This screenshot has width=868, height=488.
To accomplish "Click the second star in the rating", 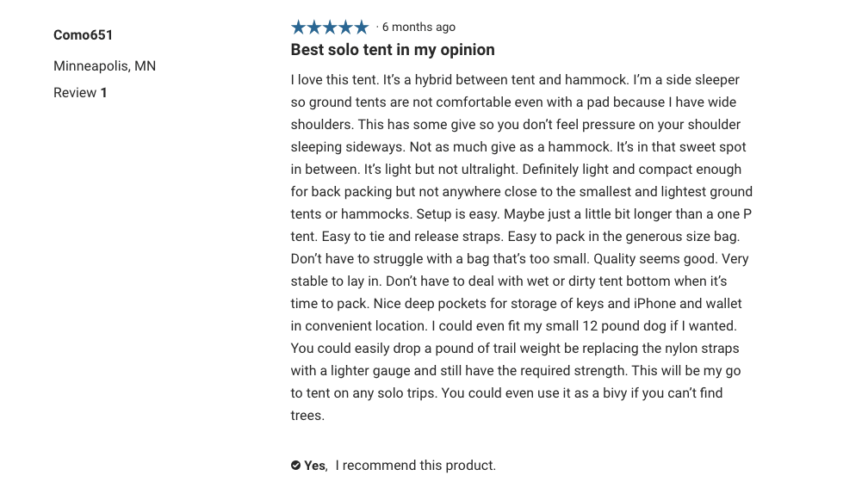I will [313, 27].
